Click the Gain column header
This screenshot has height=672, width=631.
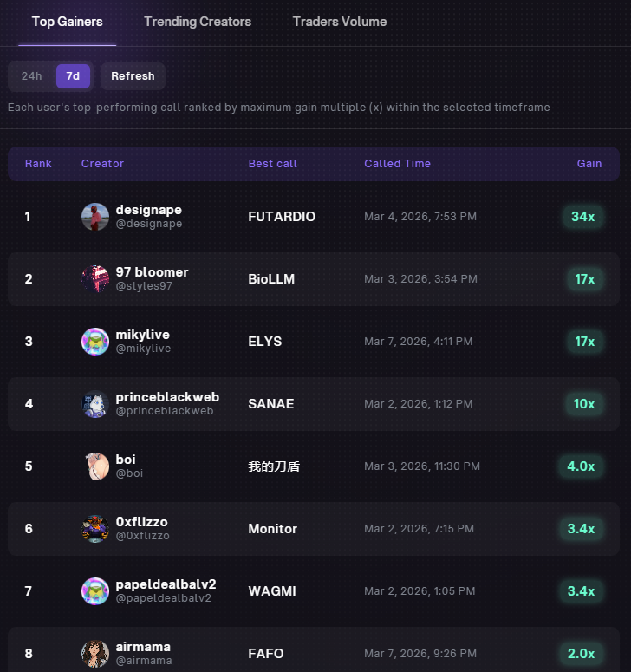click(589, 164)
